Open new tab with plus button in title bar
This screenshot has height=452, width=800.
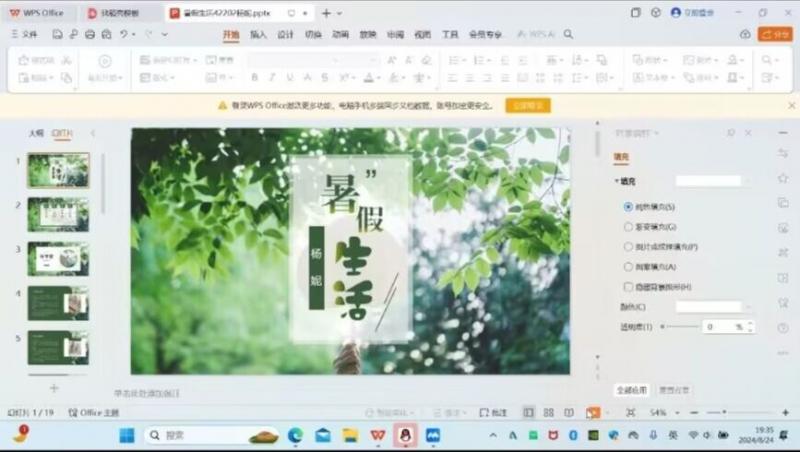327,13
